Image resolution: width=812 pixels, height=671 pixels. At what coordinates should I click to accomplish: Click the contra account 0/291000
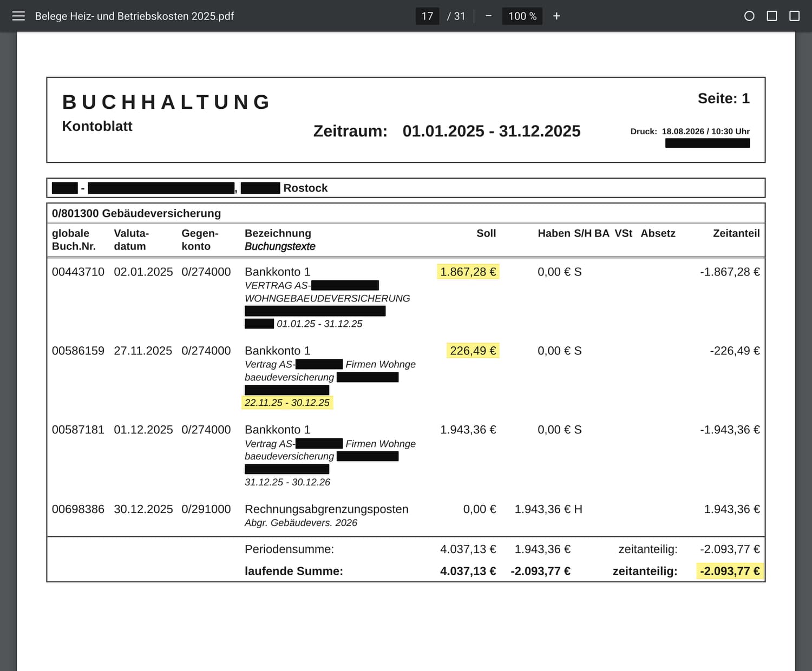point(206,509)
